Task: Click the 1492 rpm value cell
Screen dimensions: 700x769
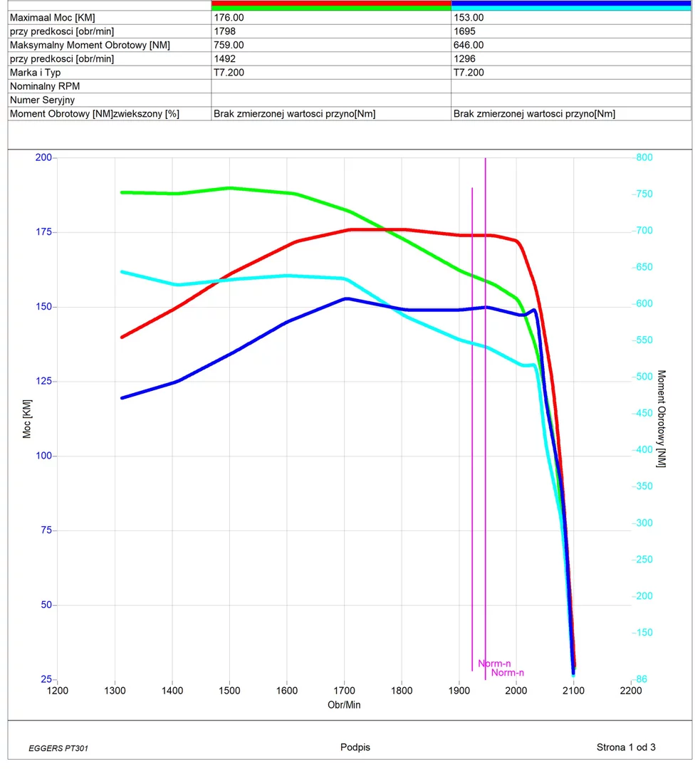Action: [225, 58]
